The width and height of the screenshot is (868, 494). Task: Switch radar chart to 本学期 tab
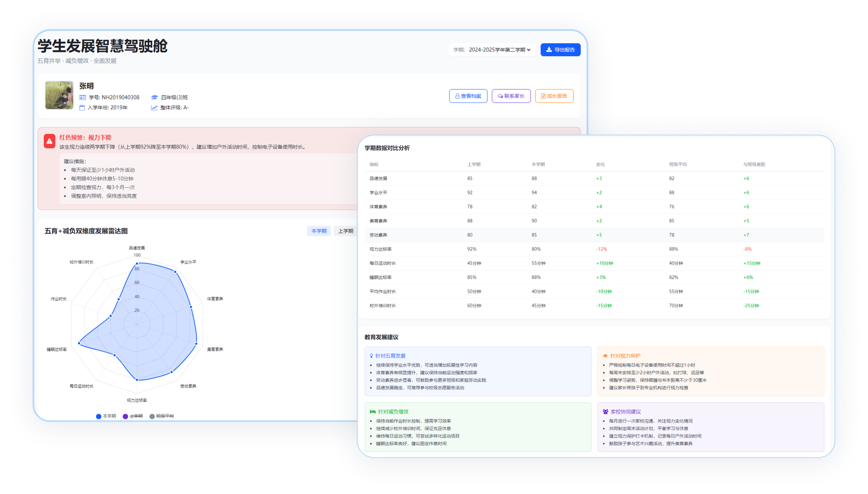[318, 231]
